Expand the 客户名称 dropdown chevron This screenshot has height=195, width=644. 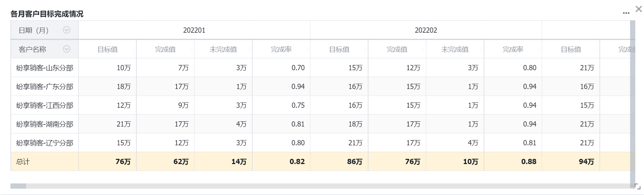(66, 49)
